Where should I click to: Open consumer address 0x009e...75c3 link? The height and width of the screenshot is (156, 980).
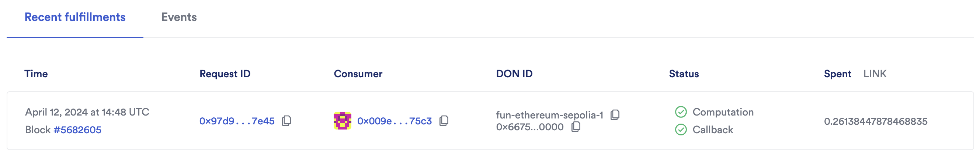point(394,121)
